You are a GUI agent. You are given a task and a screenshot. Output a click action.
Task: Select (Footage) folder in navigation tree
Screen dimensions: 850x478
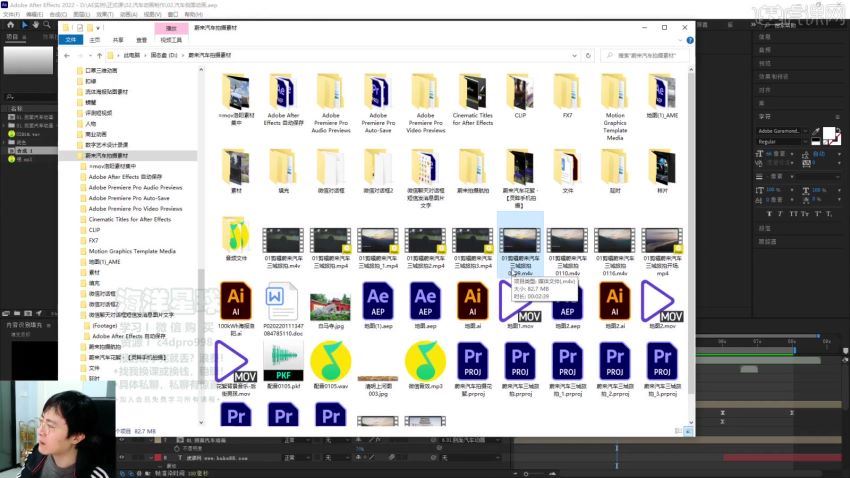pyautogui.click(x=105, y=326)
